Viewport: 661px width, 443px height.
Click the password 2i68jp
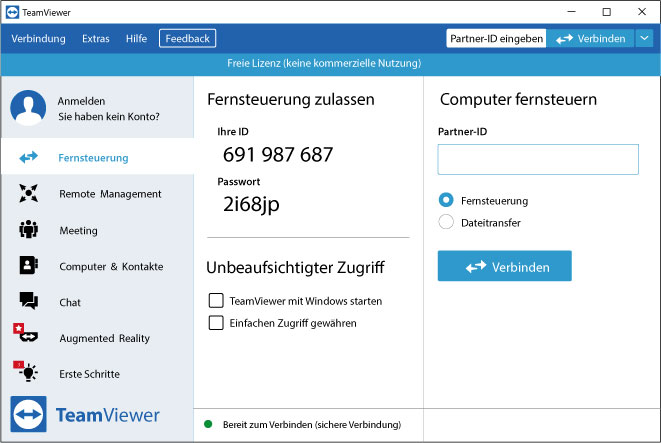point(251,204)
